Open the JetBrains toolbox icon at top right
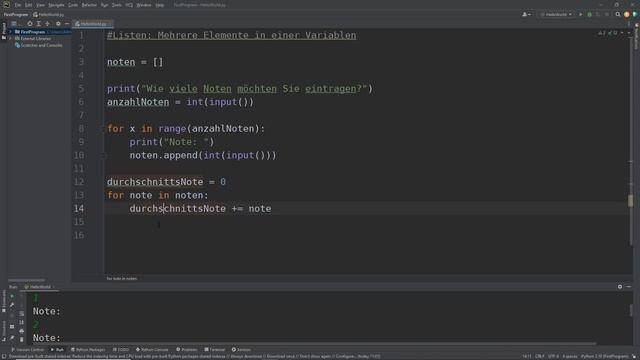Screen dimensions: 640x360 (x=635, y=14)
